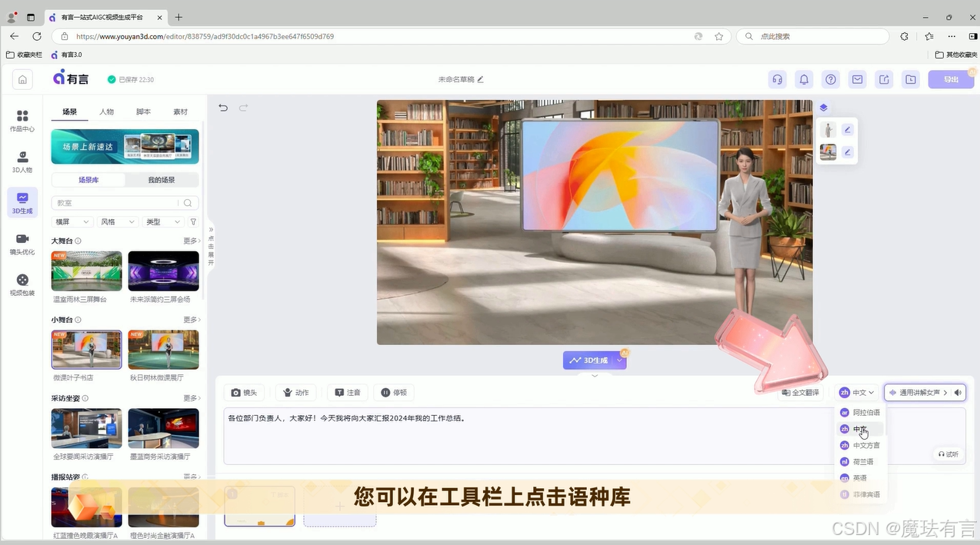This screenshot has width=980, height=545.
Task: Open the 通用讲解女声 voice selector
Action: tap(918, 393)
